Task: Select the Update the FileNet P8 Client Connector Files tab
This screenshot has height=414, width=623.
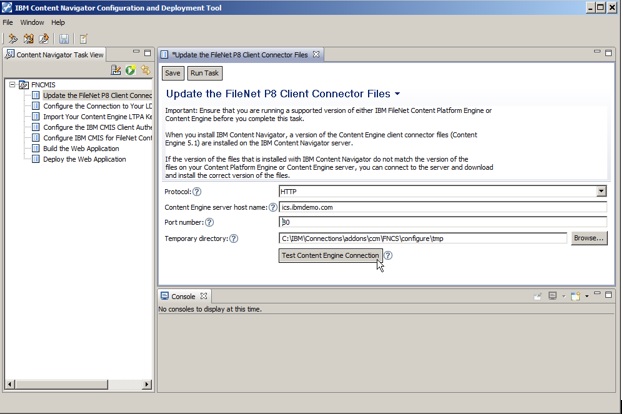Action: [x=241, y=55]
